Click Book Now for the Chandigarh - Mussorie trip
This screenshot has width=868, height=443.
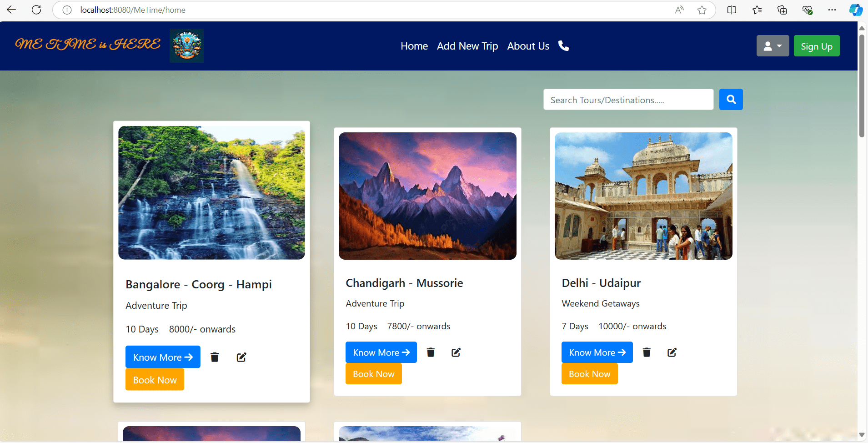(x=373, y=373)
